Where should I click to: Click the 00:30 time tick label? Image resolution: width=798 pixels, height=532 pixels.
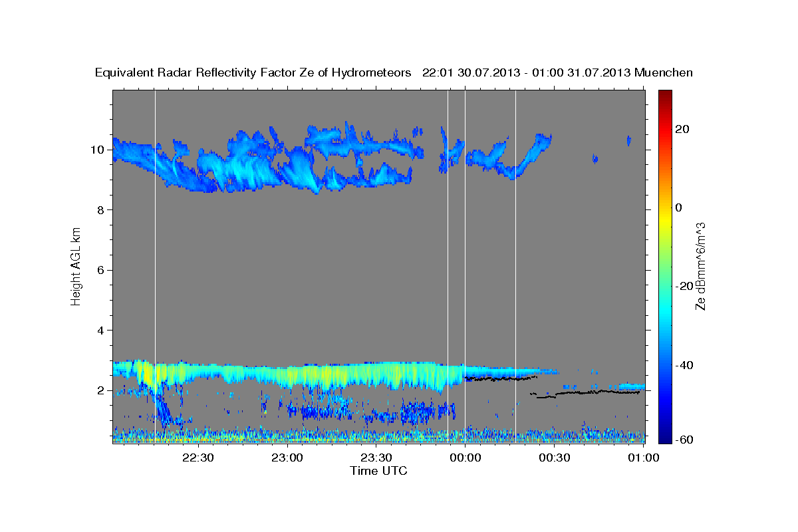(x=554, y=458)
